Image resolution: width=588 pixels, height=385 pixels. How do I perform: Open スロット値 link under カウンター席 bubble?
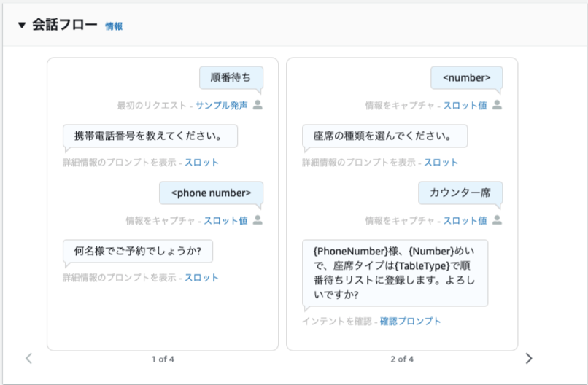[x=465, y=220]
